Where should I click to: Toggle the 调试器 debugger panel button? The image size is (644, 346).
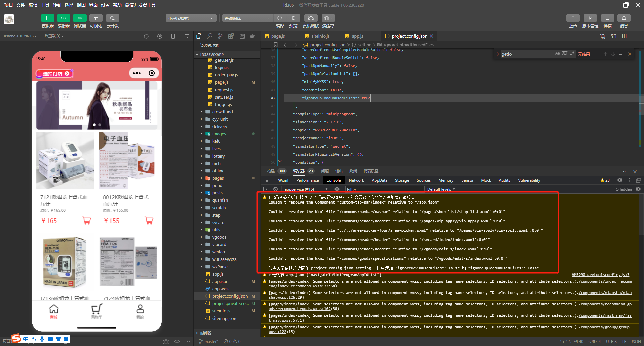79,18
